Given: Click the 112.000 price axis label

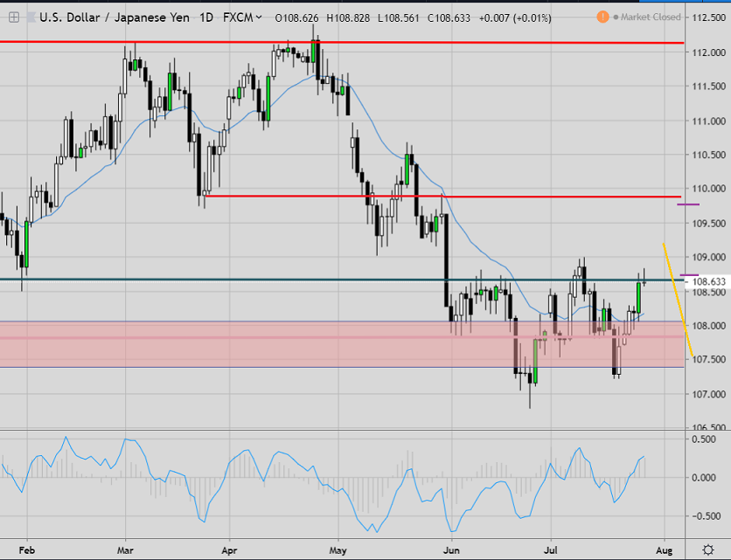Looking at the screenshot, I should point(708,52).
